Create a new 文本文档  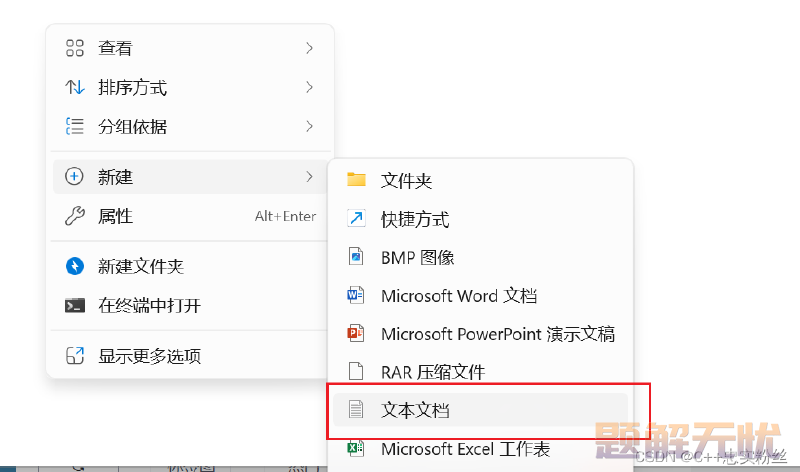[481, 410]
